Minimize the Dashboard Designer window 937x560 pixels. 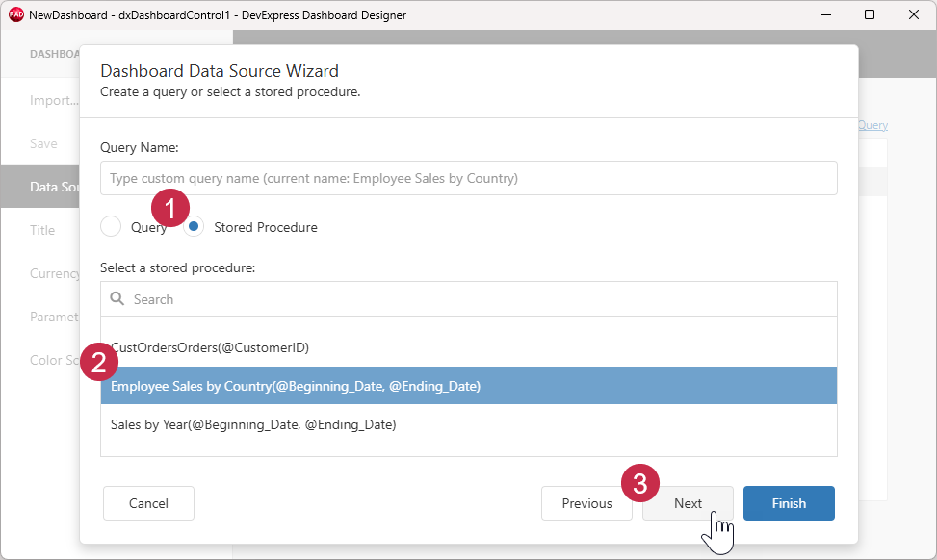826,15
